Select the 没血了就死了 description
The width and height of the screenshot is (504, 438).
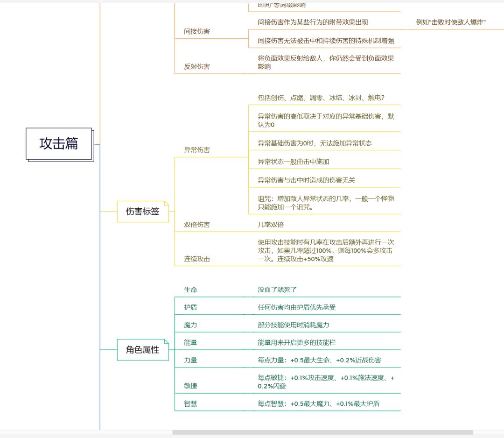(277, 290)
